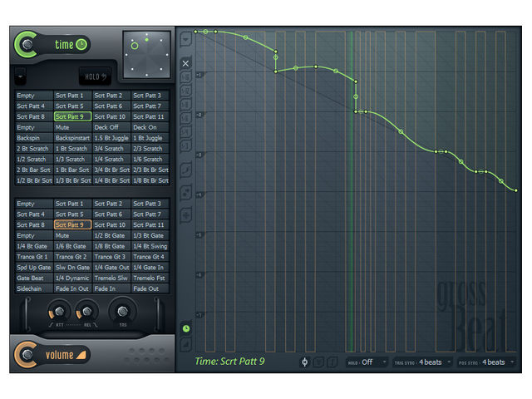Click the green clock icon beside 'time'
Viewport: 532px width, 399px height.
tap(81, 44)
